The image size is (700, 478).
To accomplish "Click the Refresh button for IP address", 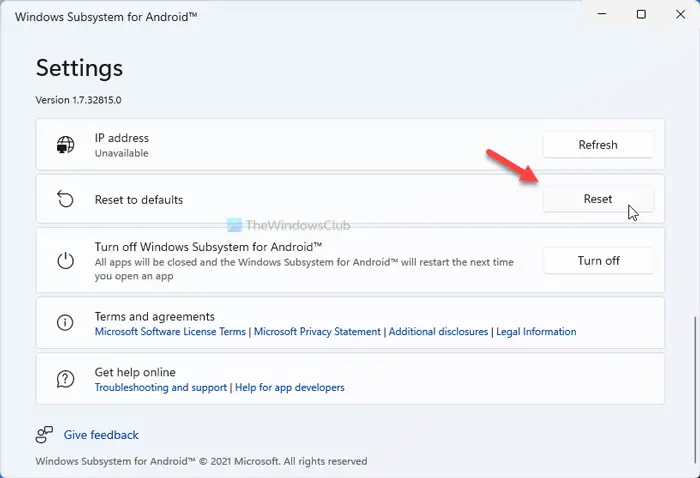I will [598, 145].
